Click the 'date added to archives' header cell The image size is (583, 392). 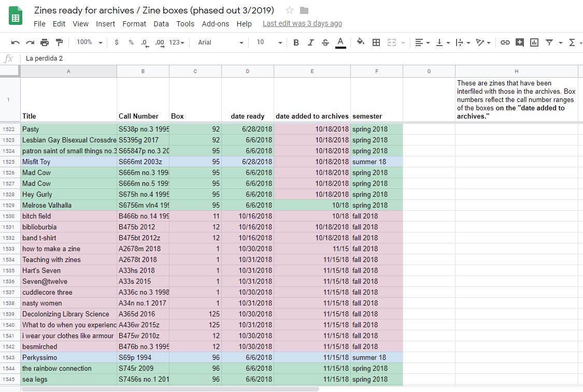[312, 99]
